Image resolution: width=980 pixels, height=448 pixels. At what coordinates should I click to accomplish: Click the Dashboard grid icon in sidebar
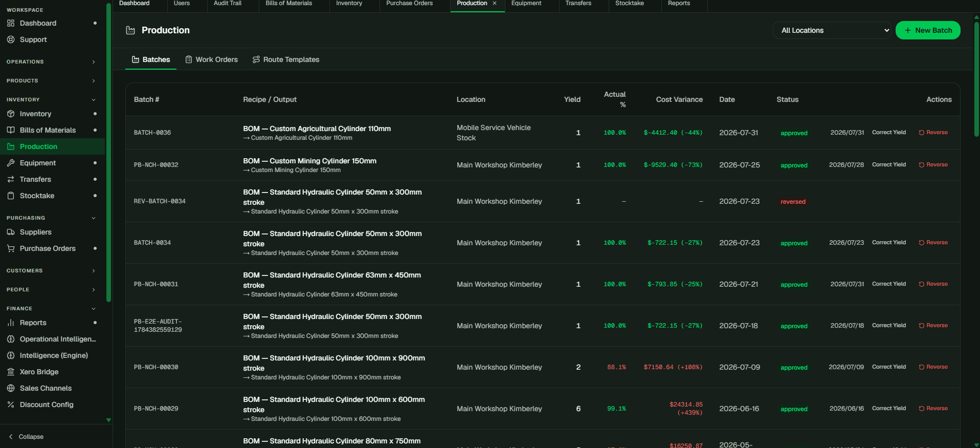click(11, 23)
